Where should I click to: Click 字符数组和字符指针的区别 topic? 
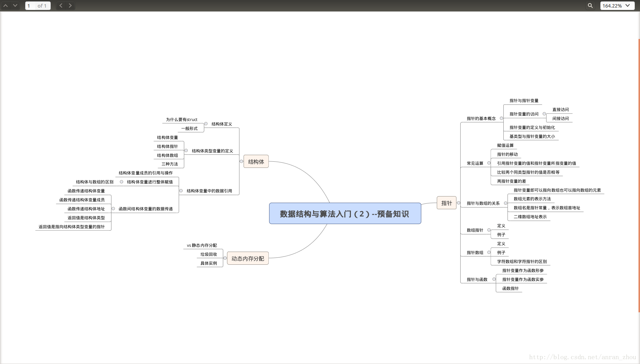[522, 262]
